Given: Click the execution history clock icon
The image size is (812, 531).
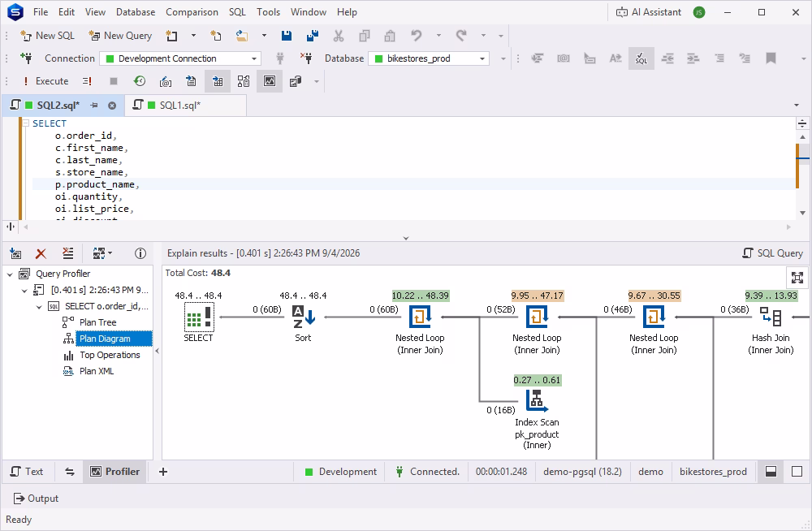Looking at the screenshot, I should pos(140,81).
